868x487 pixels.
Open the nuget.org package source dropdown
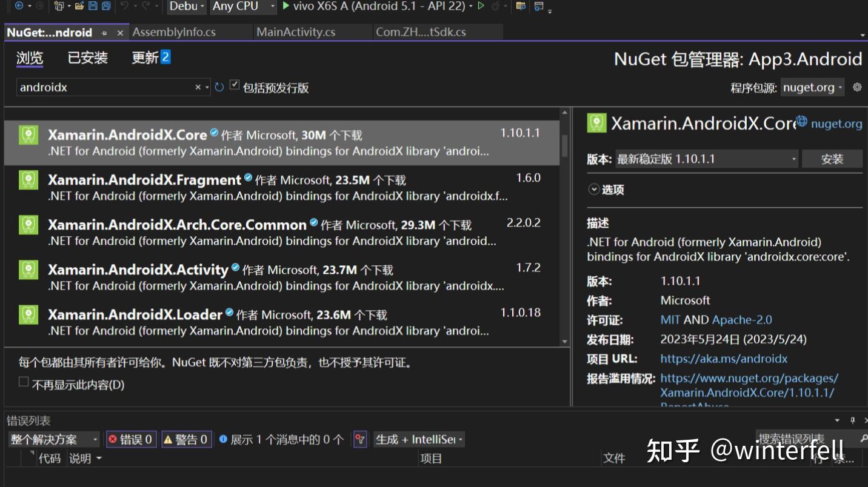(813, 87)
